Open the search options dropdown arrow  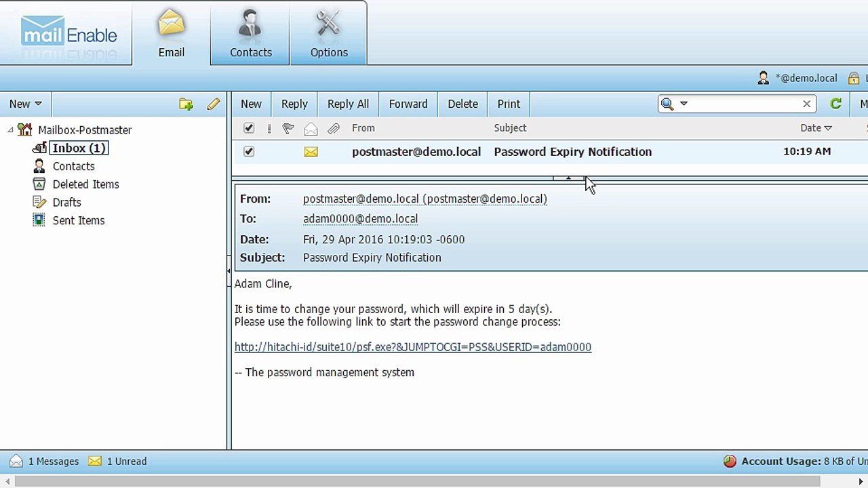point(684,104)
